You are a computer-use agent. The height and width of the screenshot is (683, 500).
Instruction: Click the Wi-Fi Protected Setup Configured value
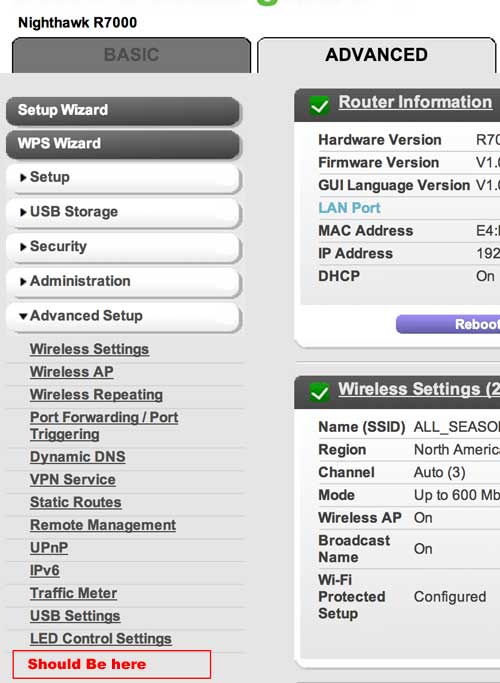point(450,597)
